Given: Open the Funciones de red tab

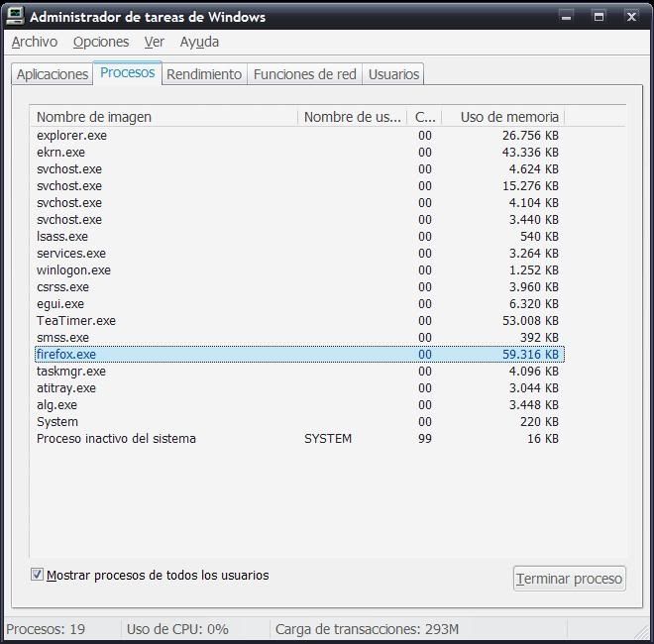Looking at the screenshot, I should click(304, 74).
